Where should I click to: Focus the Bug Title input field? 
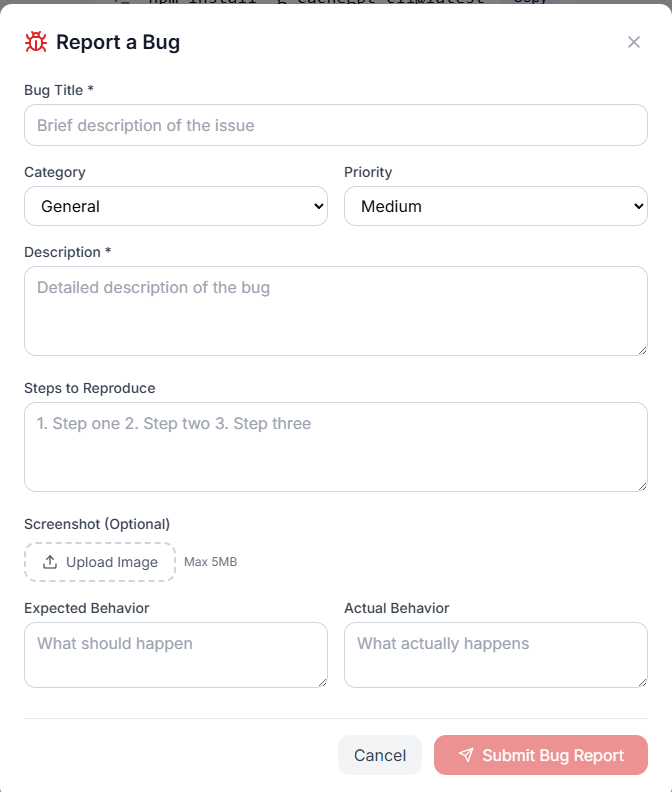tap(336, 125)
